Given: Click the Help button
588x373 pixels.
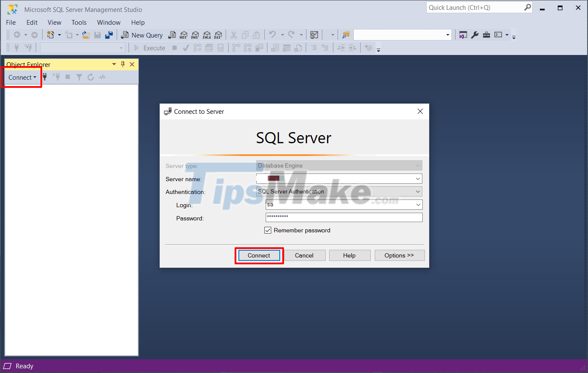Looking at the screenshot, I should coord(350,255).
